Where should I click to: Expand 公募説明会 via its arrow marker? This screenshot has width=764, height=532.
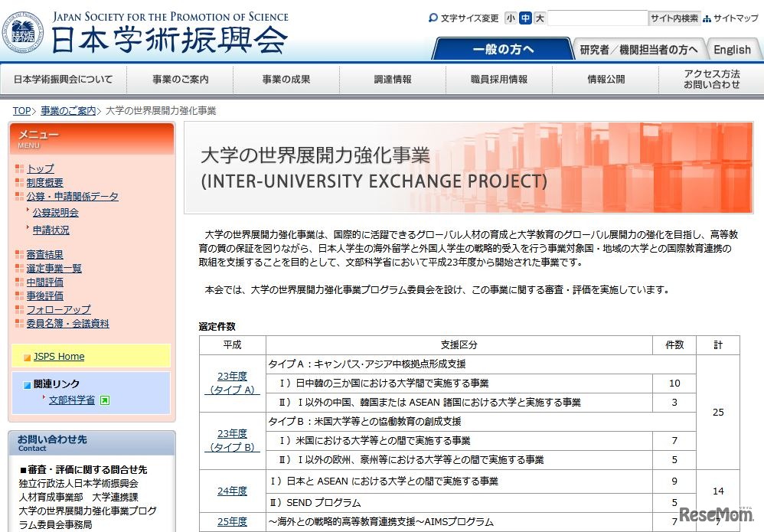tap(28, 211)
